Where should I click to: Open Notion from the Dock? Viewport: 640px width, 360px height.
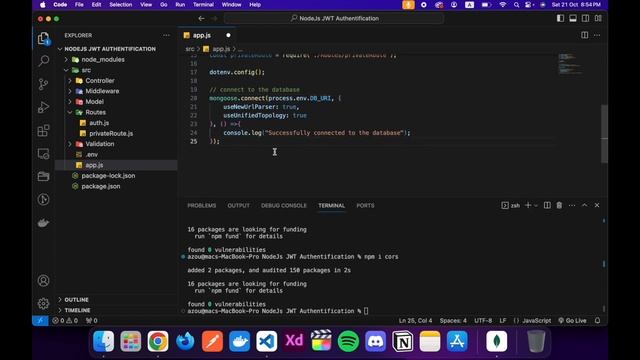tap(402, 341)
